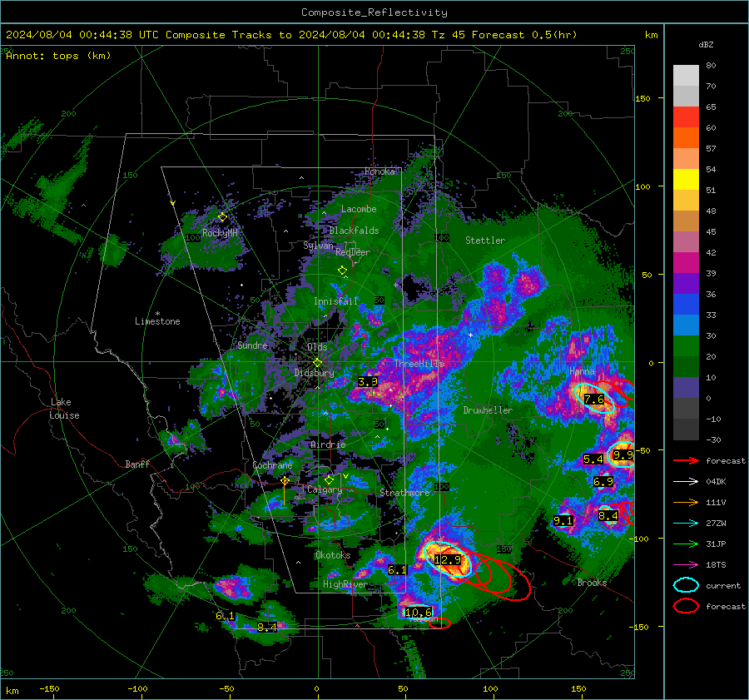The height and width of the screenshot is (700, 749).
Task: Click the magenta swatch in the dBZ legend
Action: [686, 262]
